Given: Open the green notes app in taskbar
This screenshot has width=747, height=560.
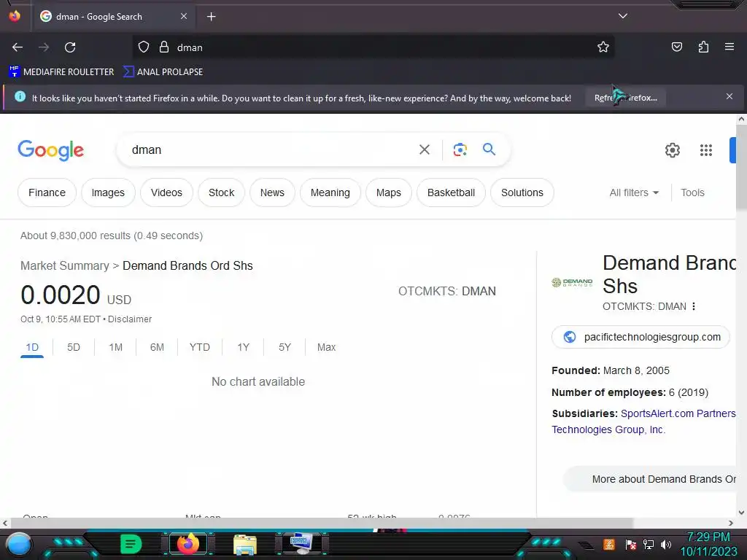Looking at the screenshot, I should [x=131, y=544].
